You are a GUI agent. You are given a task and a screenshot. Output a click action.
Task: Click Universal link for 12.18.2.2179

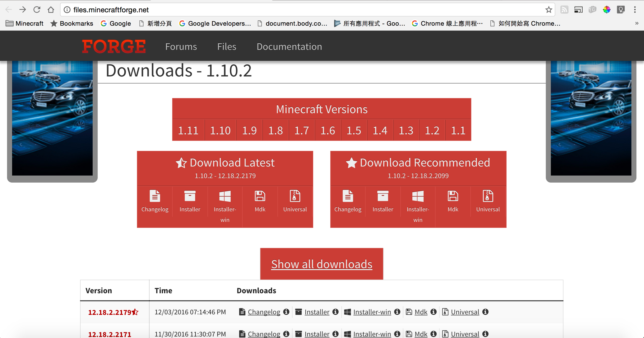click(x=465, y=312)
